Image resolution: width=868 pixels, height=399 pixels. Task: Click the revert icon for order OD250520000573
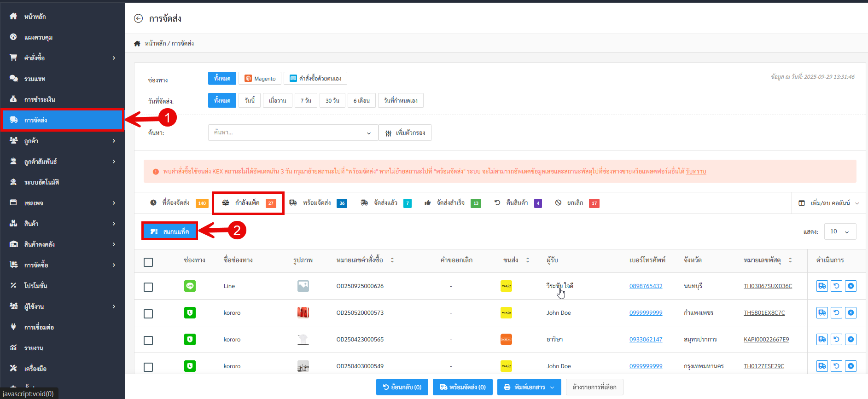[x=836, y=313]
